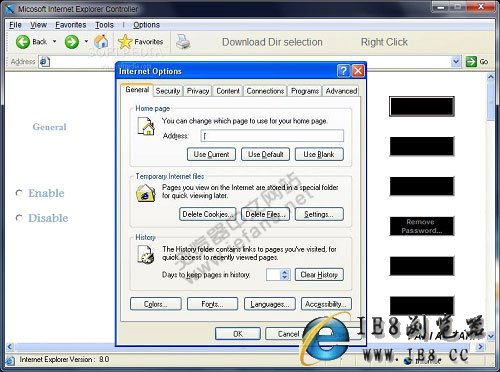Image resolution: width=500 pixels, height=372 pixels.
Task: Open the Colors dialog button
Action: [156, 304]
